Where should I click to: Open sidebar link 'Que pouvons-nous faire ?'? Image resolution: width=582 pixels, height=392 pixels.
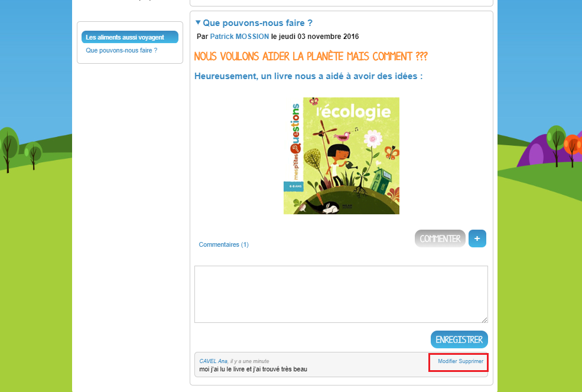(x=121, y=50)
